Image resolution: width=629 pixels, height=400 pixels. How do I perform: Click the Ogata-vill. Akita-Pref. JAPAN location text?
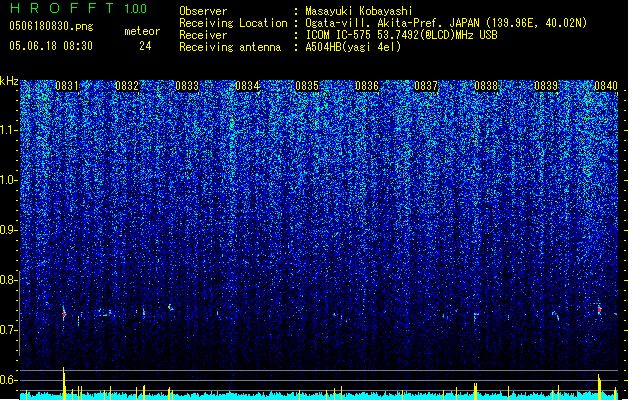tap(446, 23)
